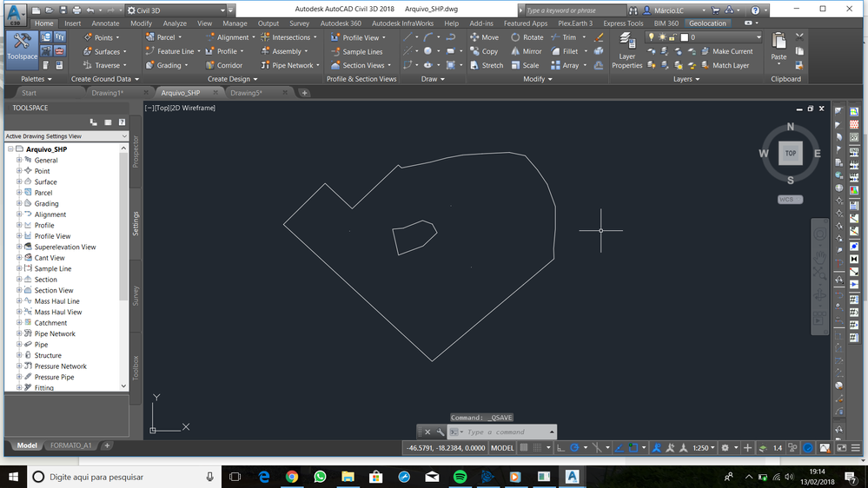
Task: Open Section Views button
Action: [x=361, y=65]
